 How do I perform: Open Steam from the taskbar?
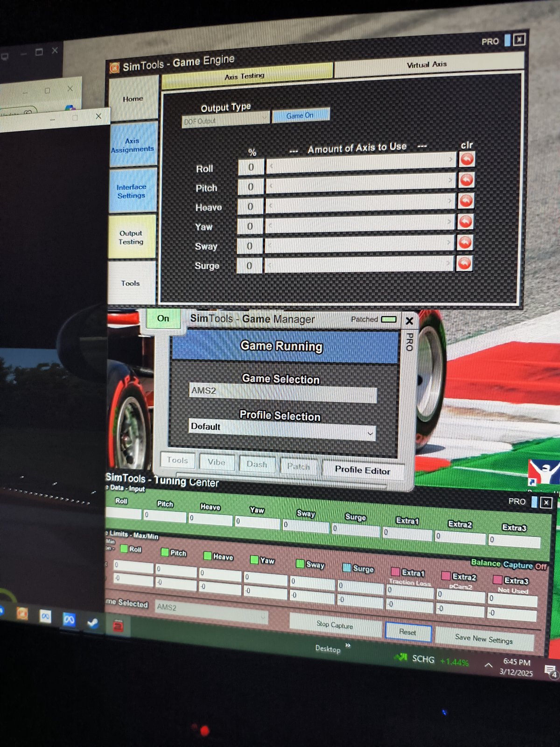pyautogui.click(x=93, y=623)
